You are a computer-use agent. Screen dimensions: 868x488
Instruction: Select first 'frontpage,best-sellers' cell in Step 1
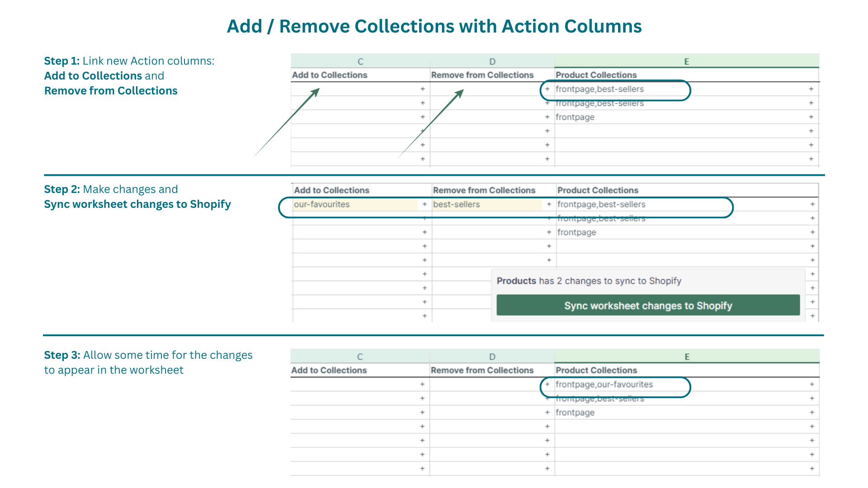pos(687,89)
